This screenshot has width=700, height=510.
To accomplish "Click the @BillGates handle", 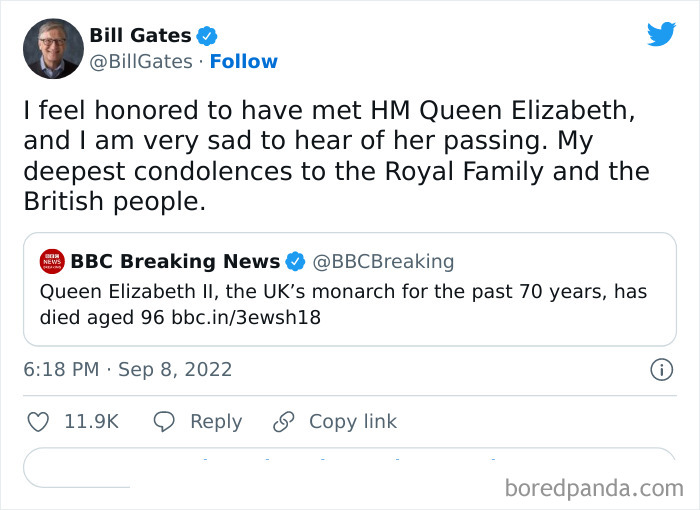I will coord(141,62).
